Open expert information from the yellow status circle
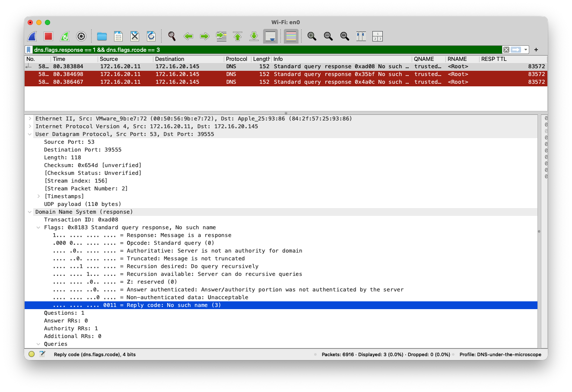Image resolution: width=572 pixels, height=392 pixels. (32, 354)
